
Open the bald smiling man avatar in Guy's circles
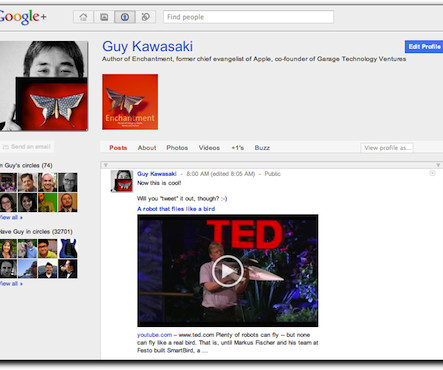point(47,182)
